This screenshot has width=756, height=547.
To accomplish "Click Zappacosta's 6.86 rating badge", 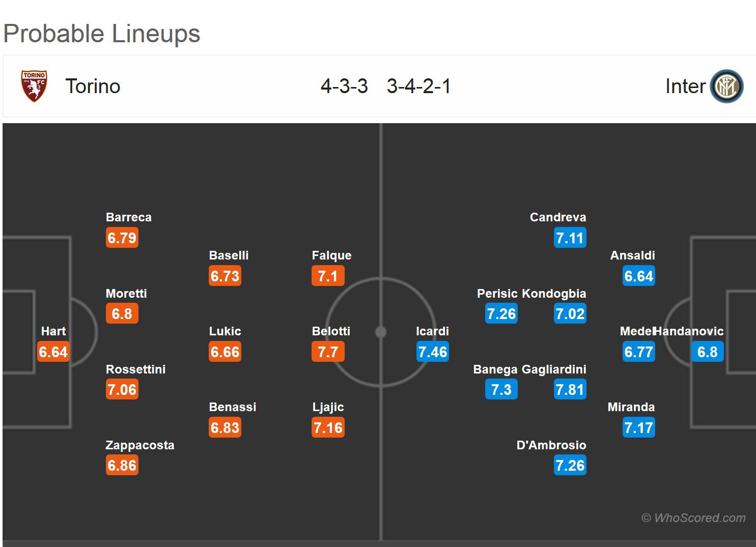I will [x=122, y=466].
